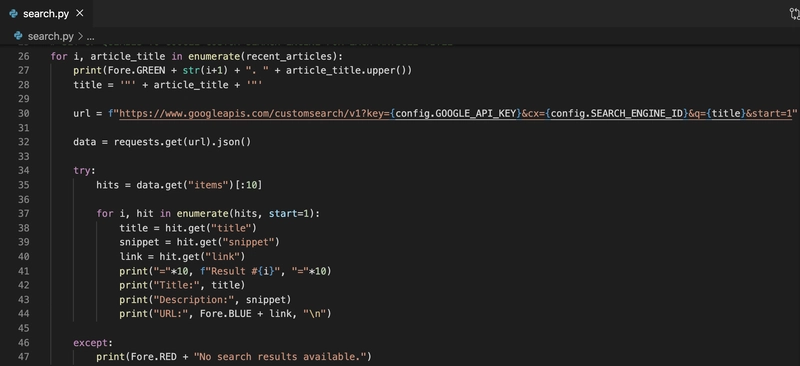Click the config.SEARCH_ENGINE_ID expression in the URL
The height and width of the screenshot is (366, 800).
[617, 113]
